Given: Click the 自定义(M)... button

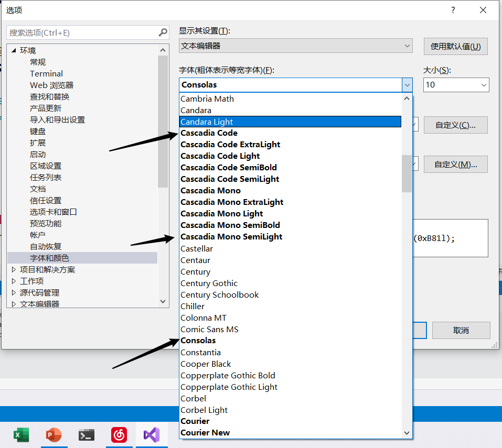Looking at the screenshot, I should point(456,165).
